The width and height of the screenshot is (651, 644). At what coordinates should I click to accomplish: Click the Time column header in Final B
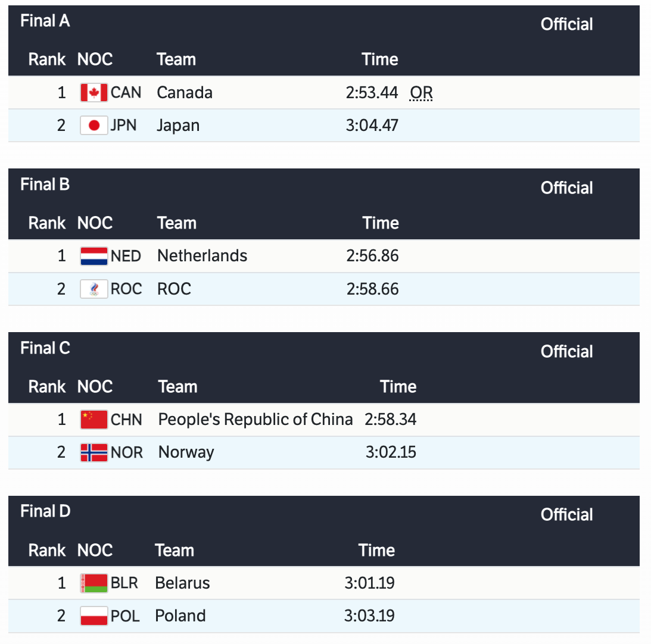(381, 223)
